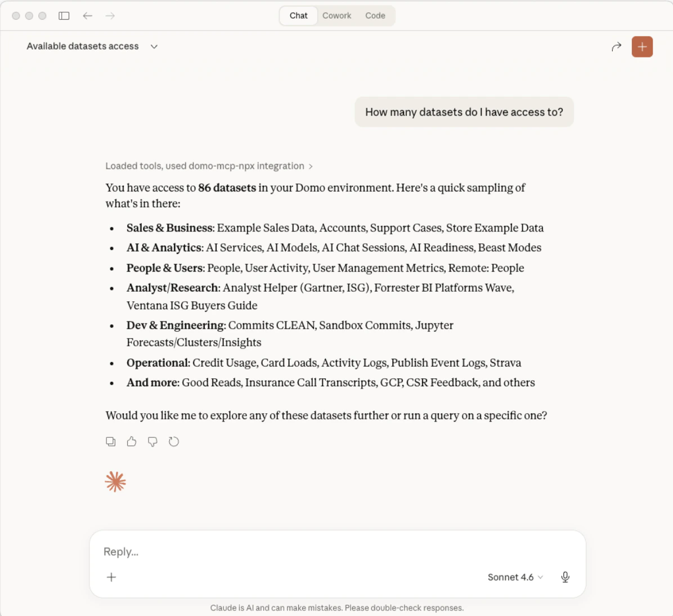Click the bold "86 datasets" text

tap(227, 188)
